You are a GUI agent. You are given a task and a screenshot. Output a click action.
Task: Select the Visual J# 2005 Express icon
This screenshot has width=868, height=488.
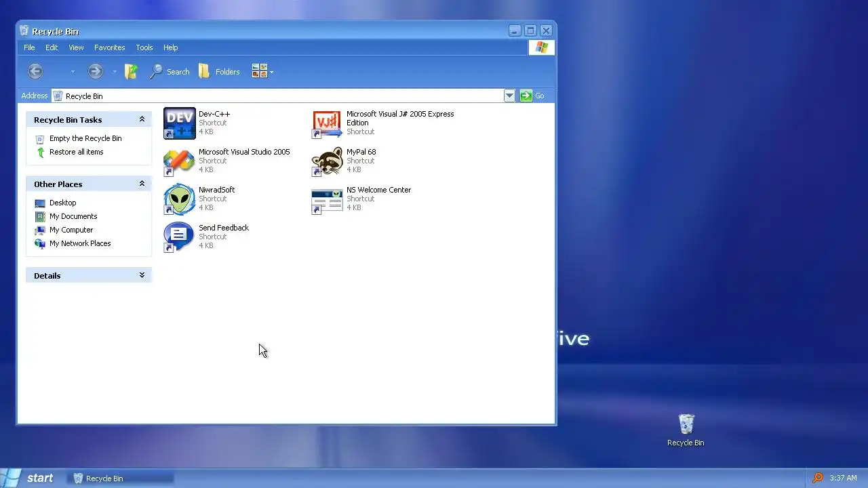(x=328, y=123)
